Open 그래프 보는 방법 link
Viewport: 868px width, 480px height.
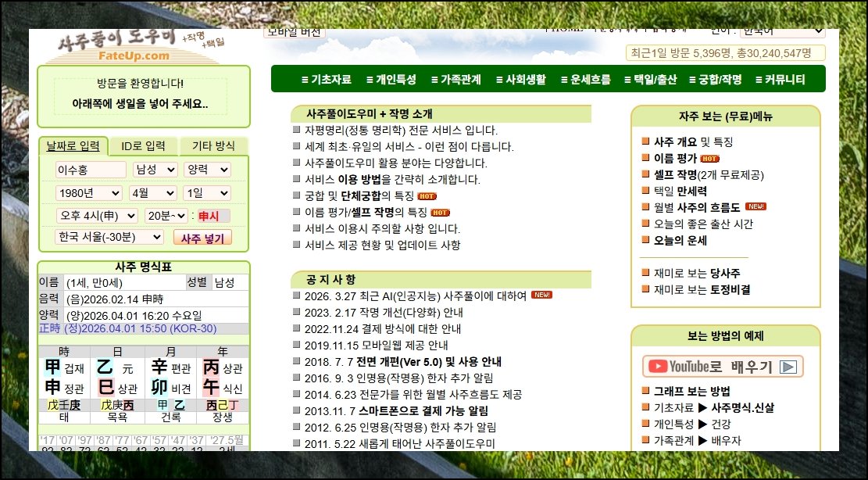click(x=692, y=391)
